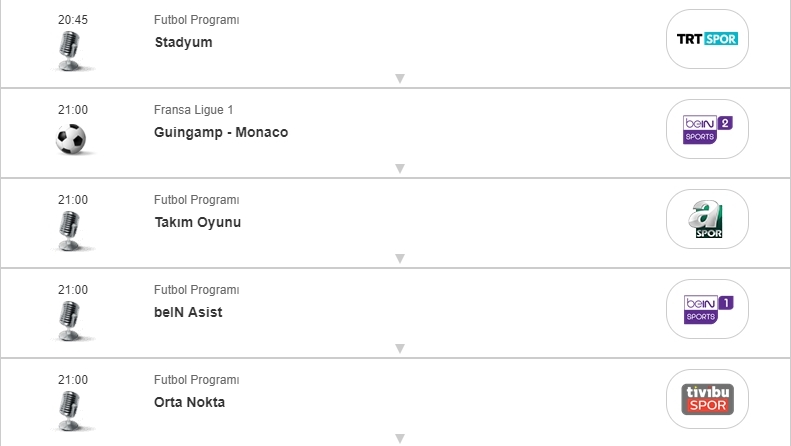791x446 pixels.
Task: Select the Orta Nokta program title
Action: [x=190, y=402]
